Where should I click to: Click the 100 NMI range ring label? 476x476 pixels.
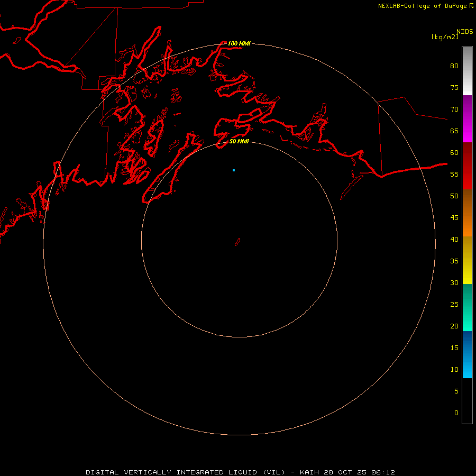pos(239,43)
